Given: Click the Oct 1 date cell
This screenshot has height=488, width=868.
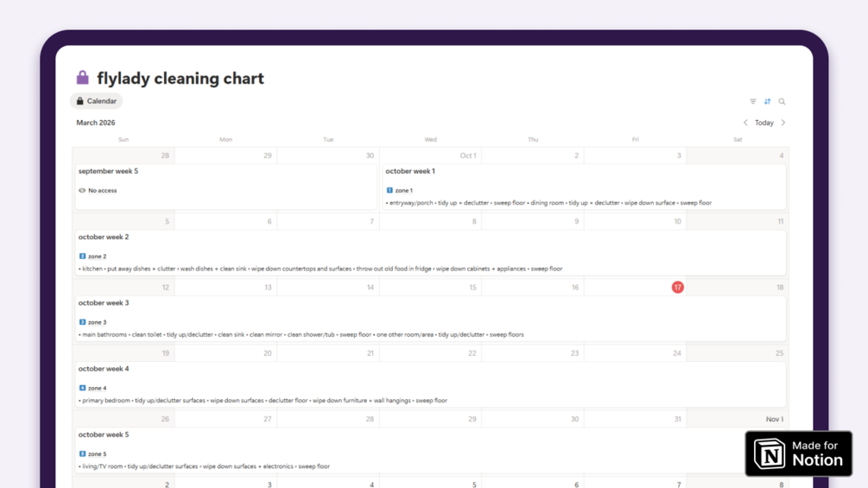Looking at the screenshot, I should [x=468, y=155].
